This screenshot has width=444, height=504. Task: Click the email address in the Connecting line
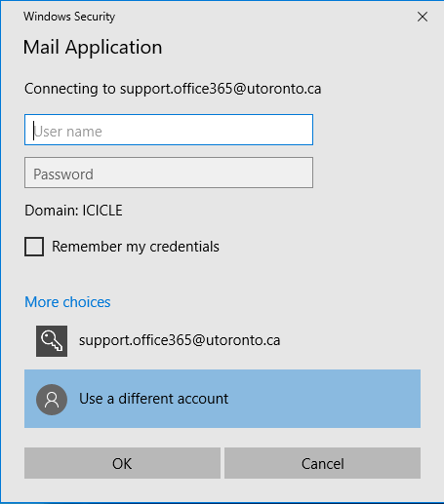221,89
